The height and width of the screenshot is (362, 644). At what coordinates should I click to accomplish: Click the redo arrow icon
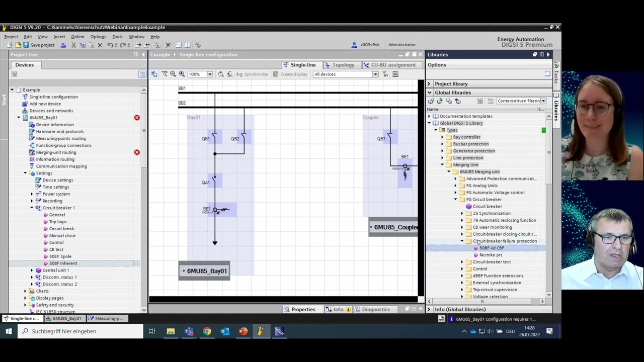[x=123, y=45]
